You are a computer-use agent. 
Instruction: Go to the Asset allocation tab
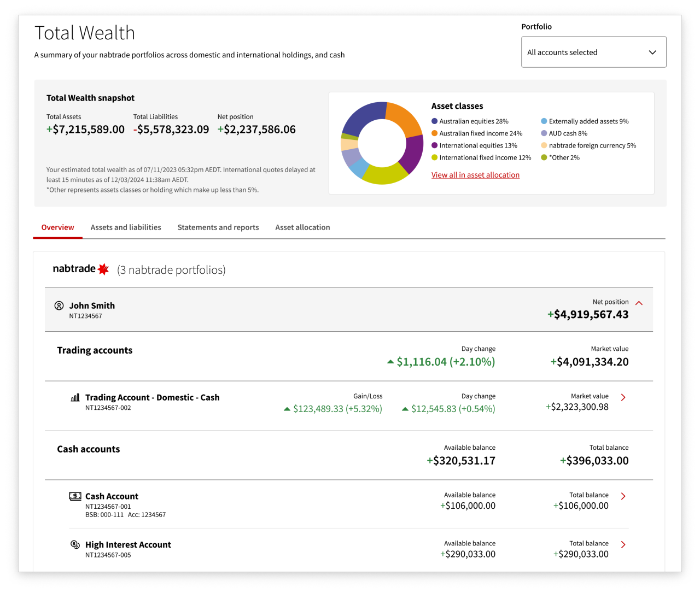tap(302, 227)
